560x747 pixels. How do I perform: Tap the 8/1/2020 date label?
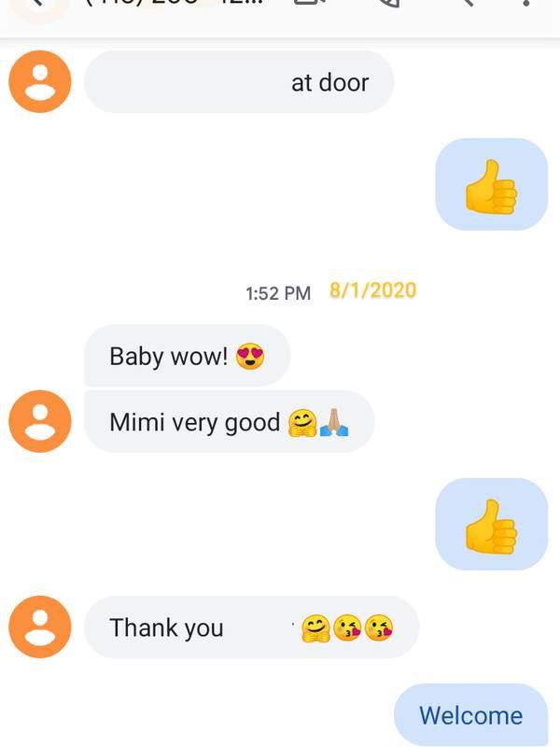click(x=372, y=290)
